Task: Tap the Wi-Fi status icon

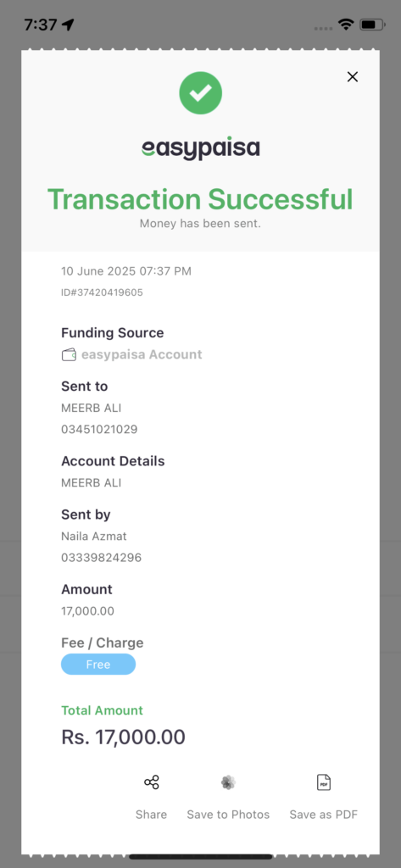Action: 346,25
